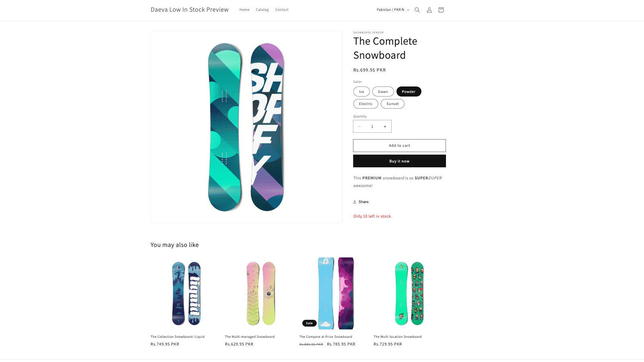Screen dimensions: 644x362
Task: Open The Multi-managed Snowboard product link
Action: tap(250, 337)
